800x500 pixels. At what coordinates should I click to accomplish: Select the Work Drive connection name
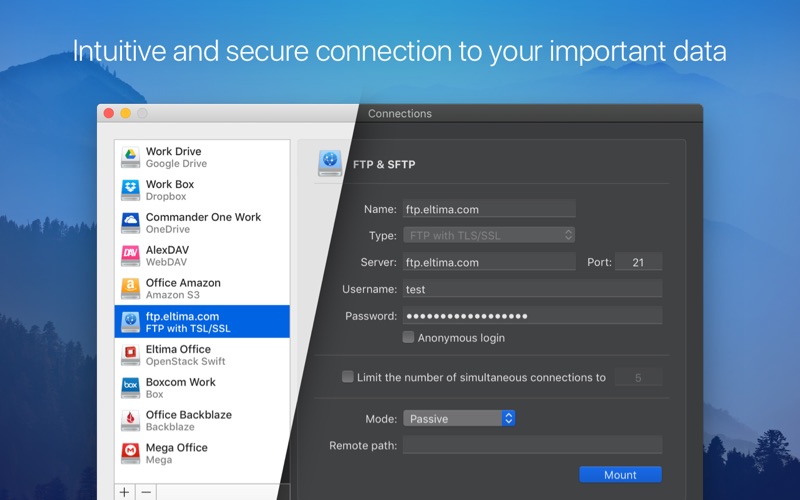173,151
